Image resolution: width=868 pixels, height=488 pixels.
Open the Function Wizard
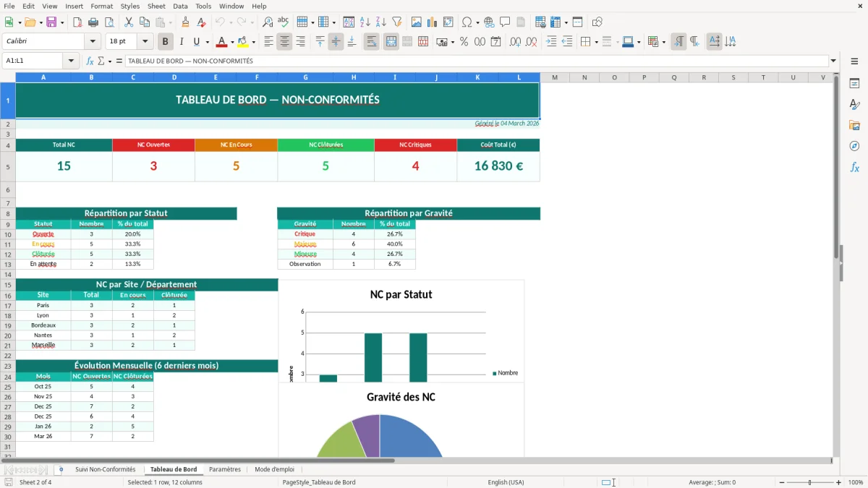[x=90, y=61]
